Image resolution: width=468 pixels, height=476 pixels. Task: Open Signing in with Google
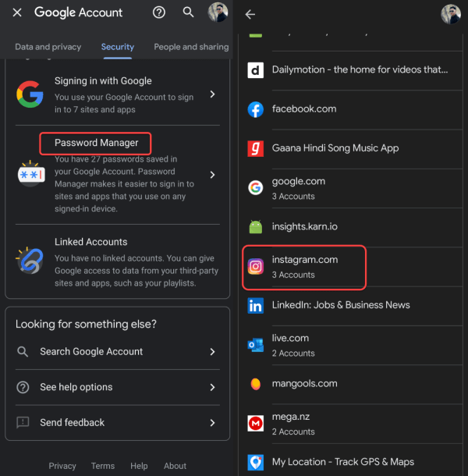coord(118,94)
